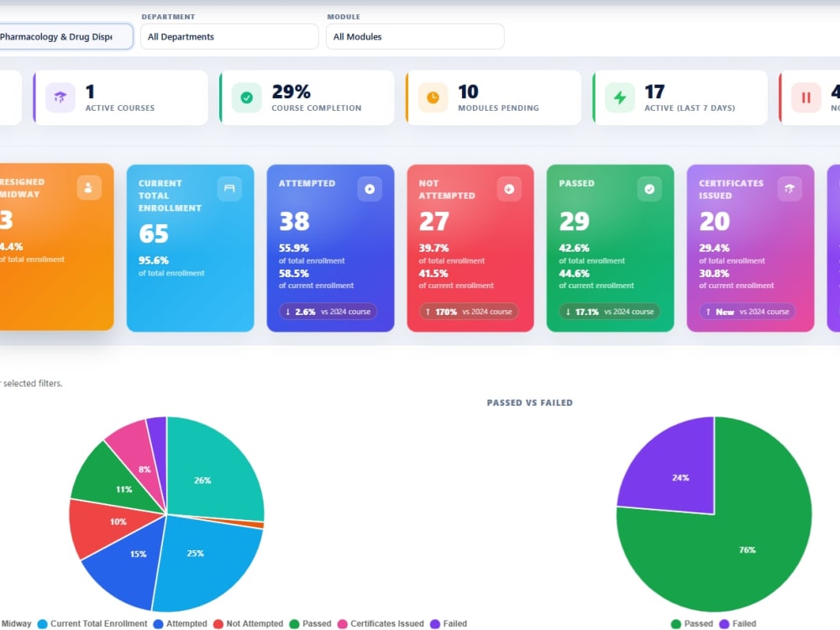Click the 65 enrollment number
Viewport: 840px width, 630px height.
154,234
